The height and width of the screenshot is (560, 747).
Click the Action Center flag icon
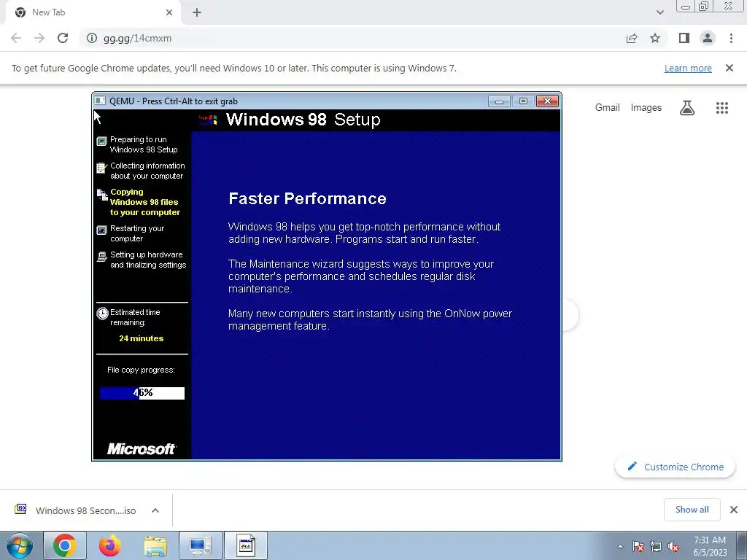click(638, 546)
